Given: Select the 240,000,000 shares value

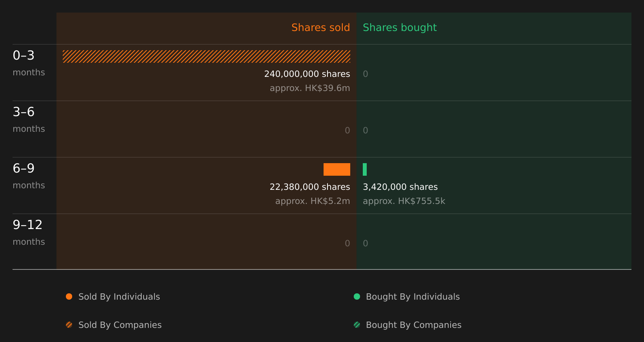Looking at the screenshot, I should point(307,74).
